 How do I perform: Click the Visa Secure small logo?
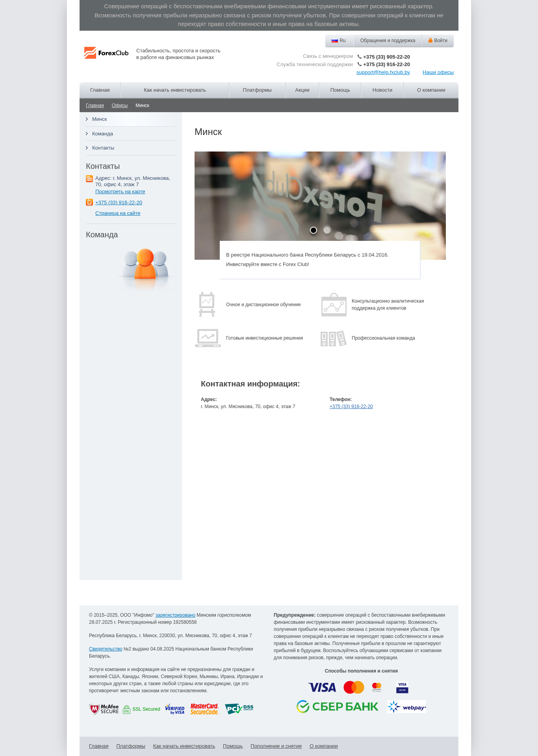402,688
